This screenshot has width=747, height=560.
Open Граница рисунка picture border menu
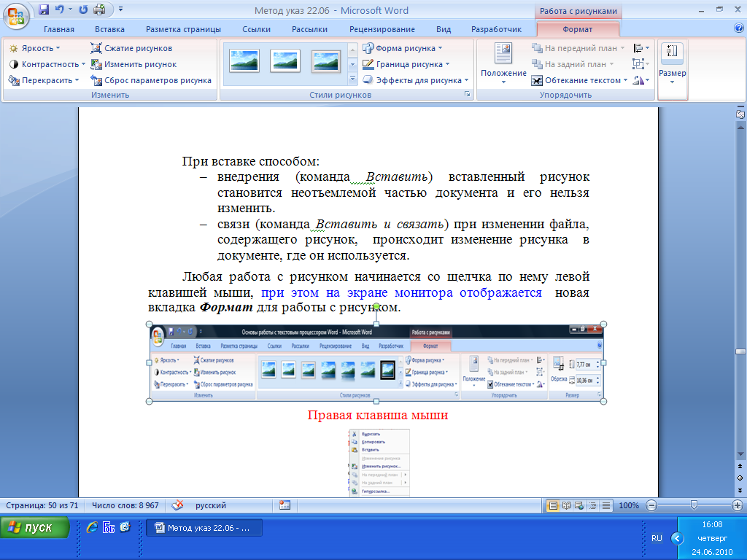point(406,64)
